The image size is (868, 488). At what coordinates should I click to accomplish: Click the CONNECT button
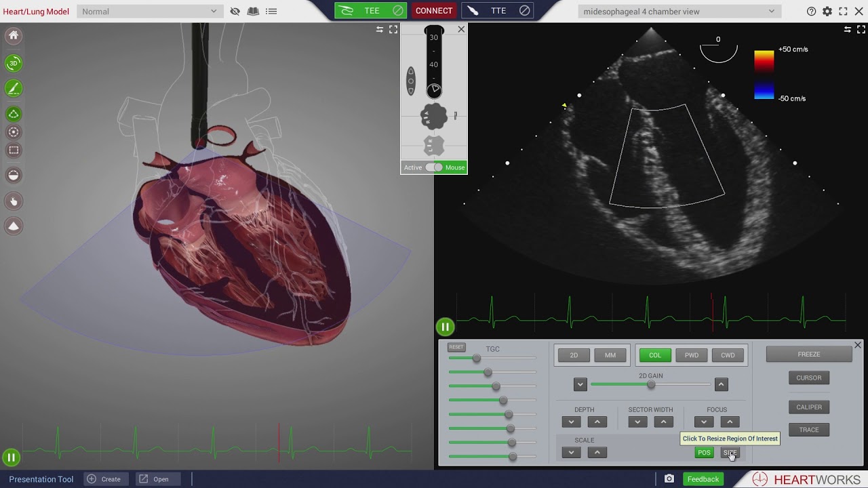[x=434, y=11]
